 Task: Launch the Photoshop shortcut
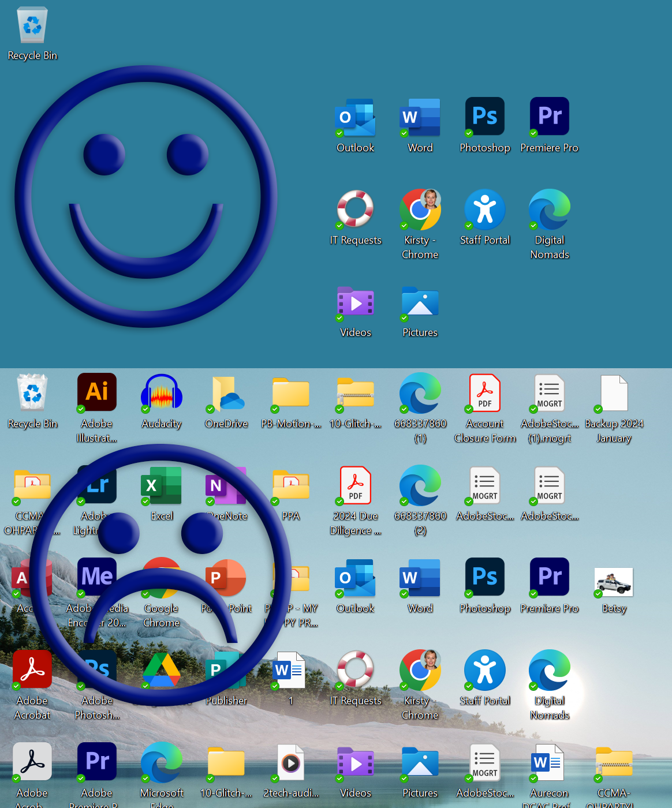coord(484,116)
